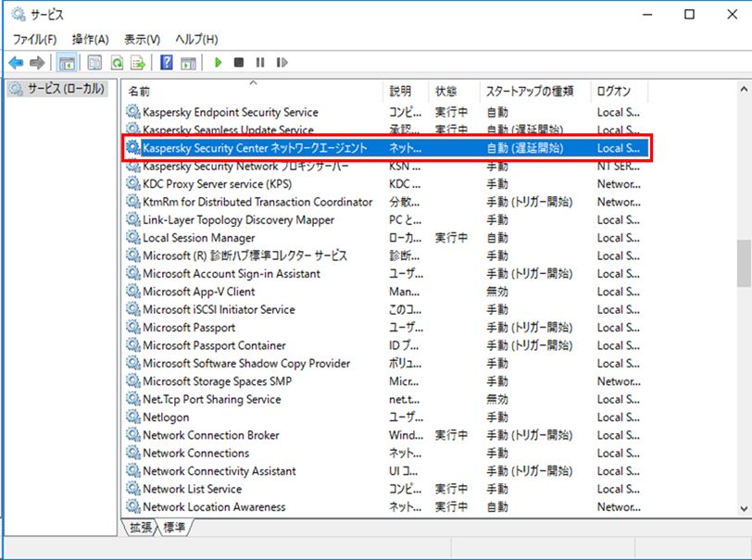Click the Forward arrow toolbar icon
Screen dimensions: 752x560
[37, 62]
